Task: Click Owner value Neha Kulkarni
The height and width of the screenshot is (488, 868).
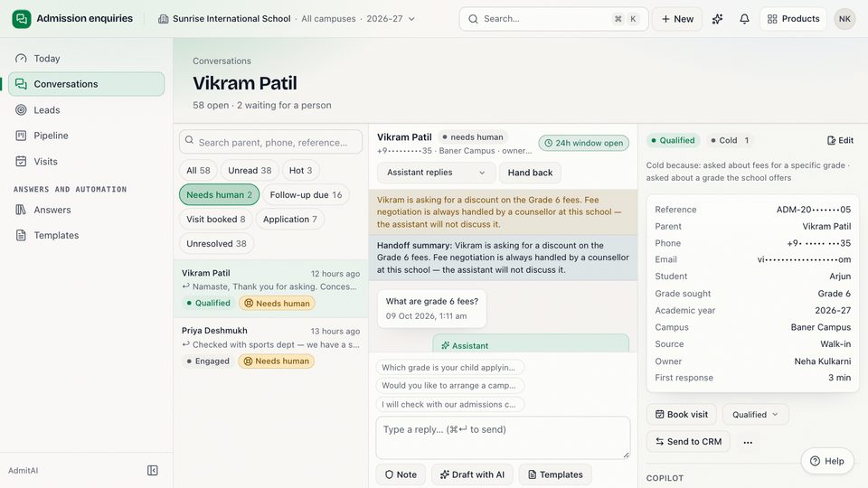Action: [823, 361]
